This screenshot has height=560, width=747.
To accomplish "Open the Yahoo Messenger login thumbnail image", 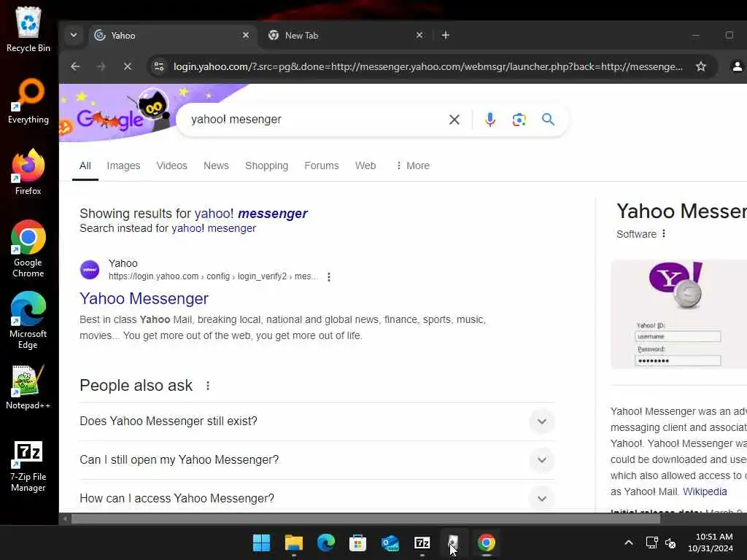I will 679,314.
